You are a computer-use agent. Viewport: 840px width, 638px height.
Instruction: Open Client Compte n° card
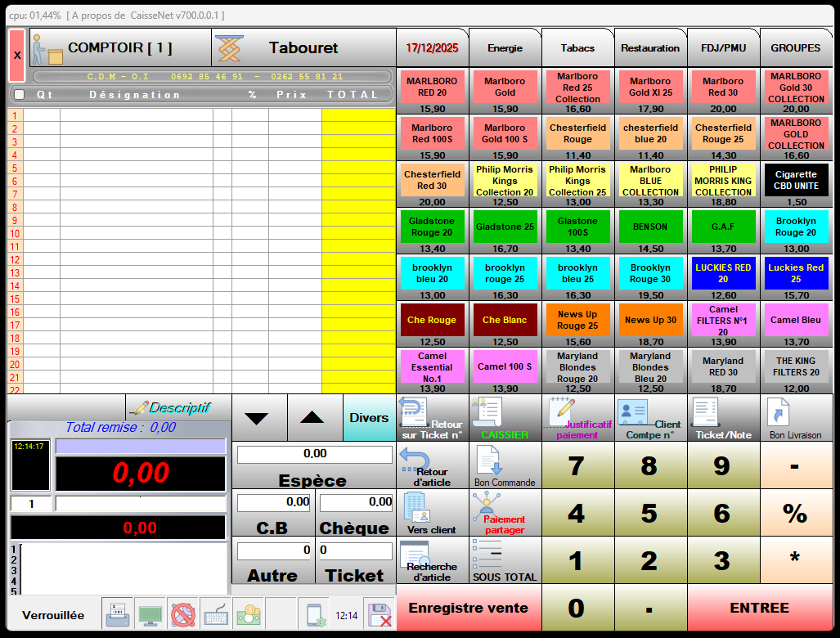[650, 418]
